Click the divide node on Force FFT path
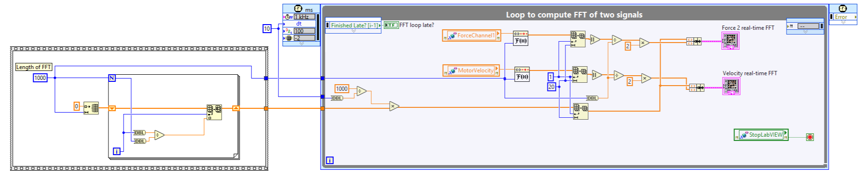Screen dimensions: 868x175 coord(617,40)
